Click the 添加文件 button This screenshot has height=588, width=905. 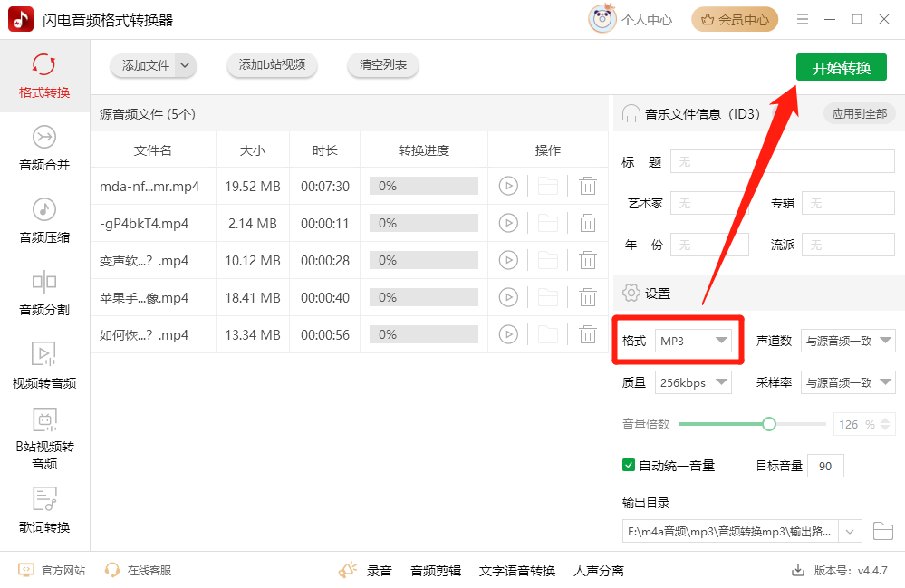pos(145,65)
